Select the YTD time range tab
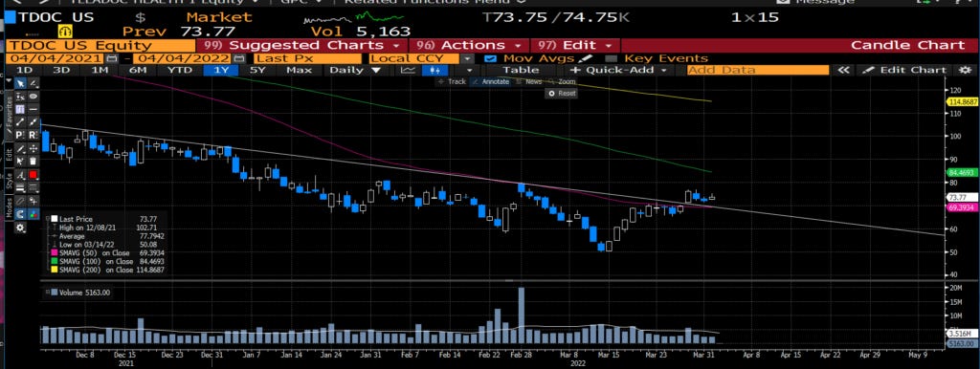Image resolution: width=980 pixels, height=369 pixels. [x=179, y=70]
